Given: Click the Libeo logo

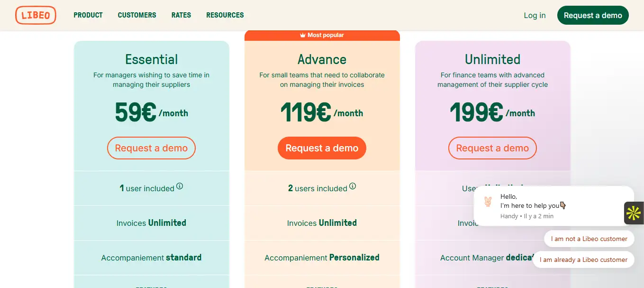Looking at the screenshot, I should pos(36,15).
